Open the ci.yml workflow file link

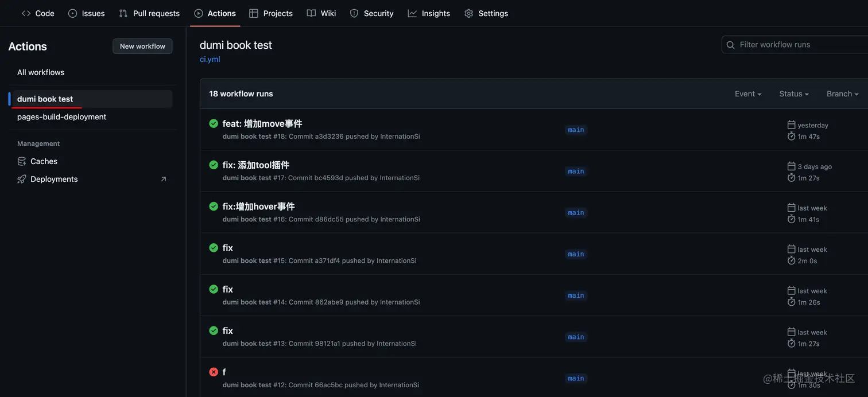pos(210,59)
